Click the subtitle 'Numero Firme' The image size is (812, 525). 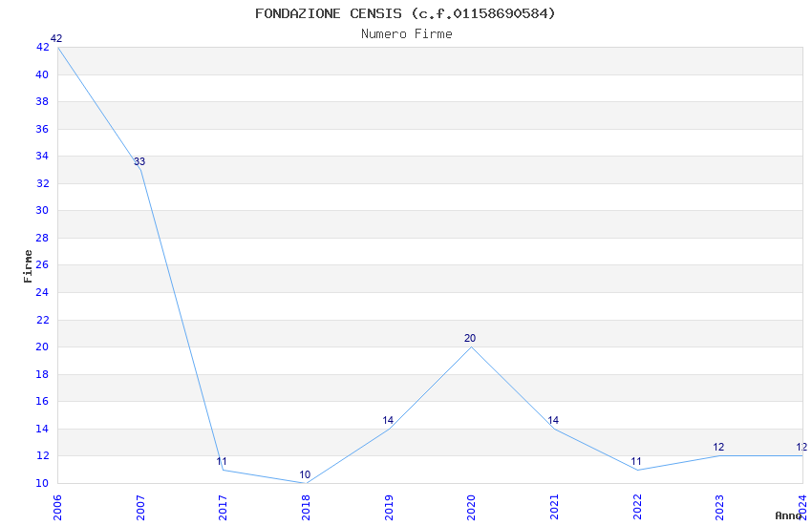[x=407, y=34]
